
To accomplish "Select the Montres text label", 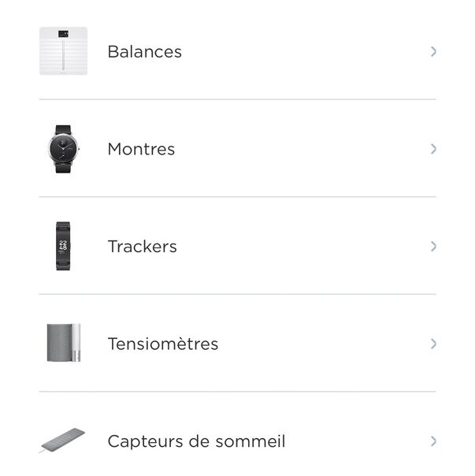I will pos(142,149).
